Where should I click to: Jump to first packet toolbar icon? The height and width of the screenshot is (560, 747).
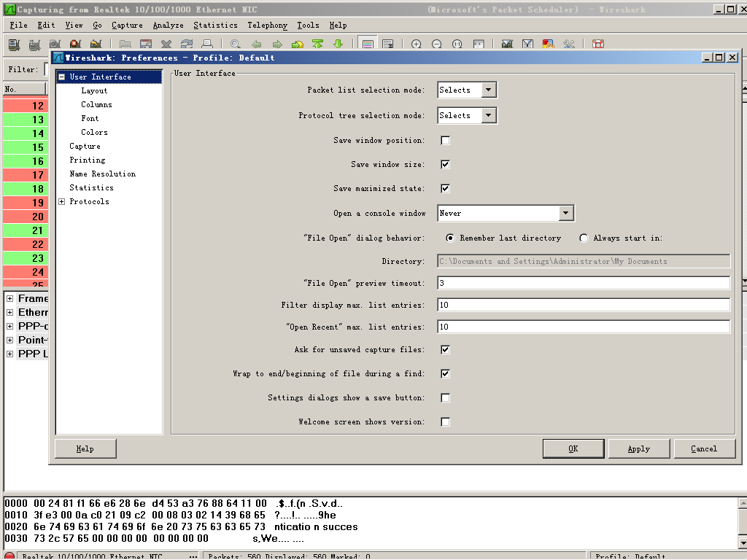(318, 44)
